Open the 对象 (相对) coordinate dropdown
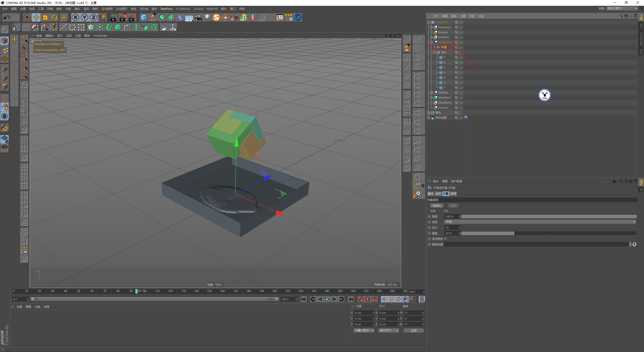 364,331
